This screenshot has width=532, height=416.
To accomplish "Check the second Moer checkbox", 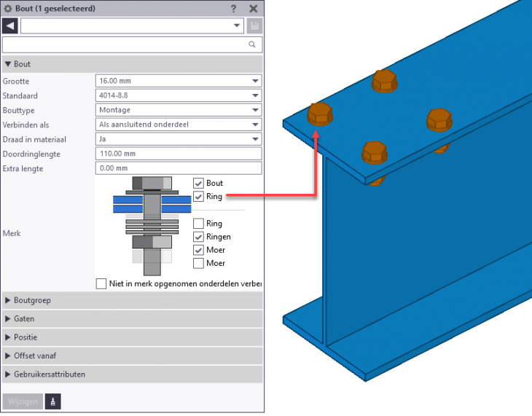I will [198, 263].
